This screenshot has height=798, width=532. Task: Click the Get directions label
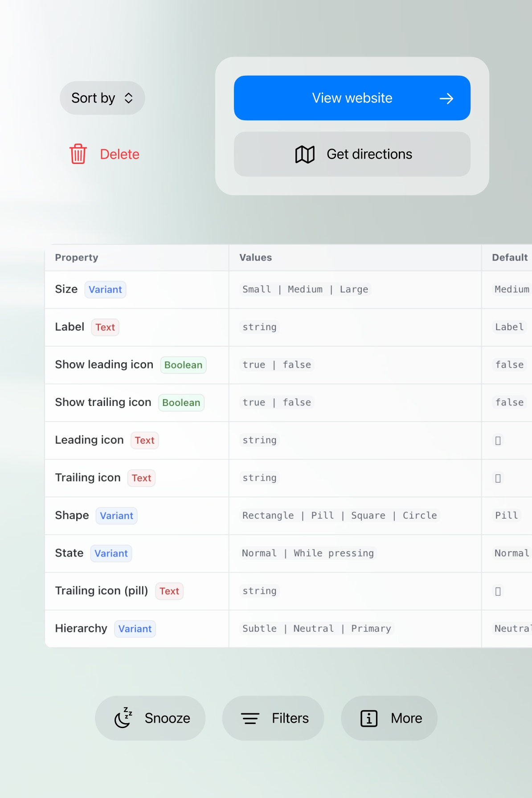(x=369, y=154)
